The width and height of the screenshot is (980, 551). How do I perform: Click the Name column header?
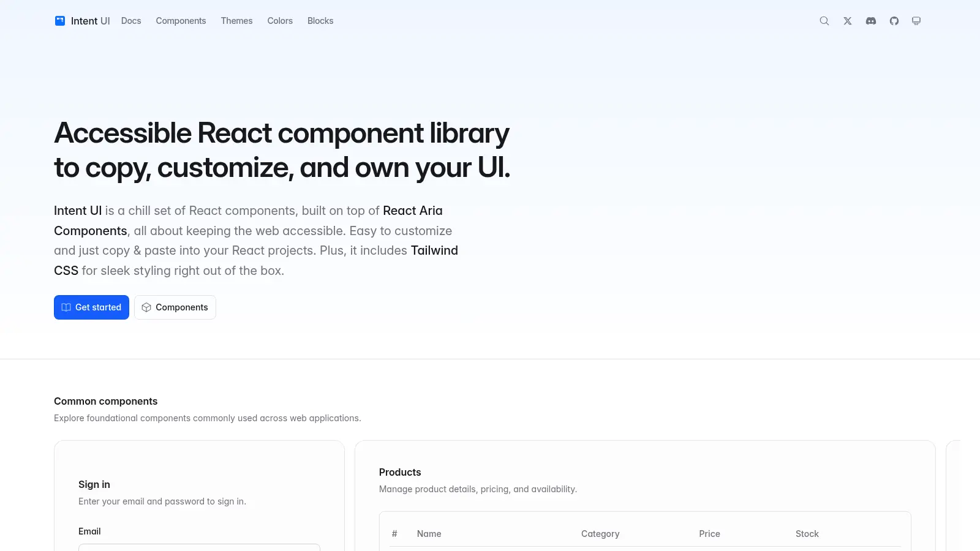tap(429, 534)
